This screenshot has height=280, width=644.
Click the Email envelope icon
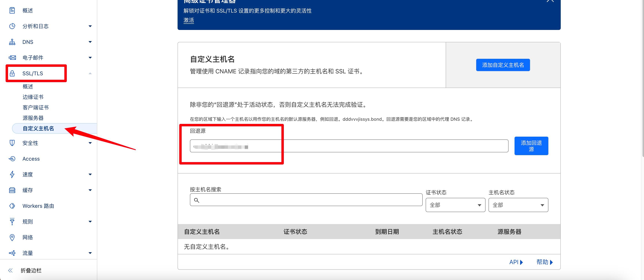[12, 57]
